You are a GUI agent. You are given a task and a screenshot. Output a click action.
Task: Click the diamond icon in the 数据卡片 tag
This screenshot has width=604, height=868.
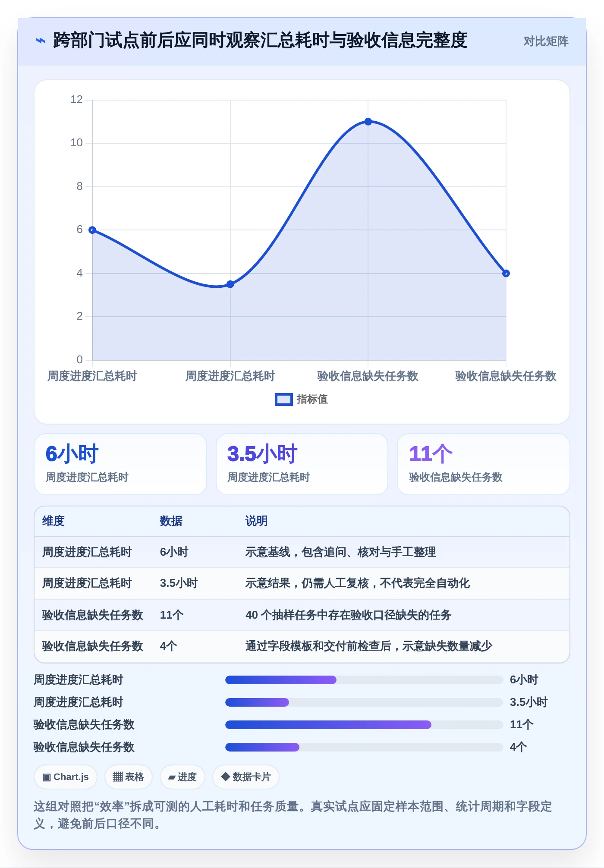(x=225, y=777)
